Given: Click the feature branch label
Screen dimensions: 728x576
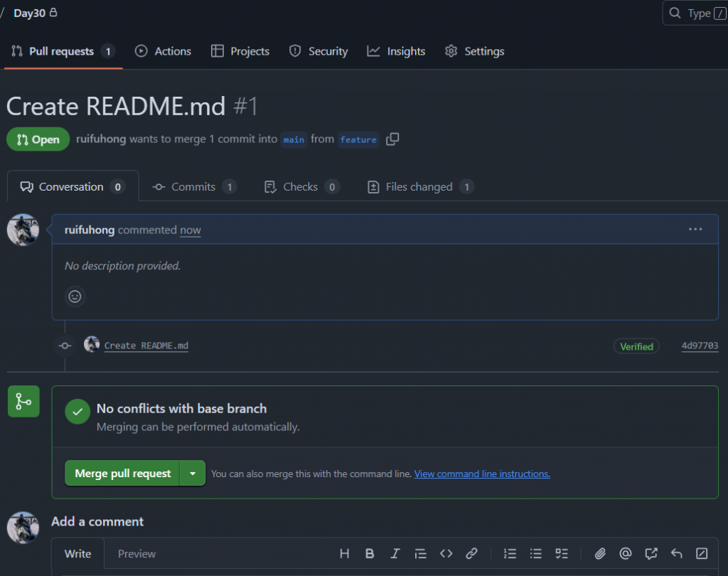Looking at the screenshot, I should (x=358, y=139).
